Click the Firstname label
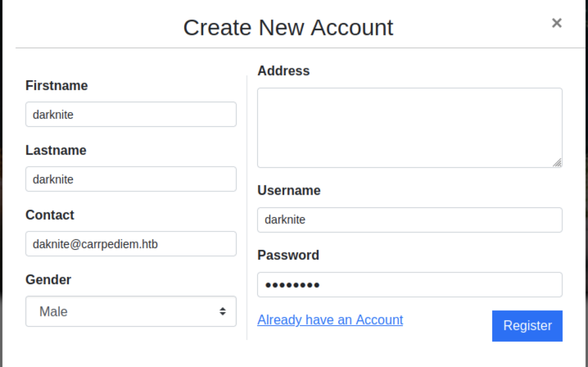 [57, 86]
